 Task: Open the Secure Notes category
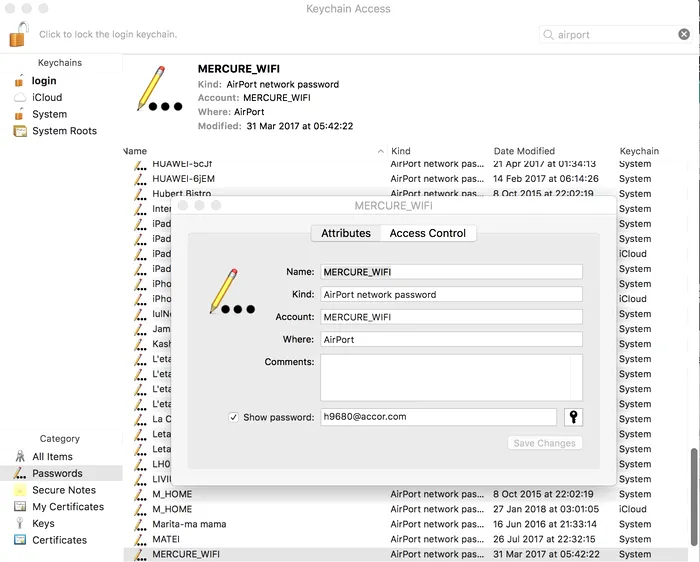(x=63, y=490)
